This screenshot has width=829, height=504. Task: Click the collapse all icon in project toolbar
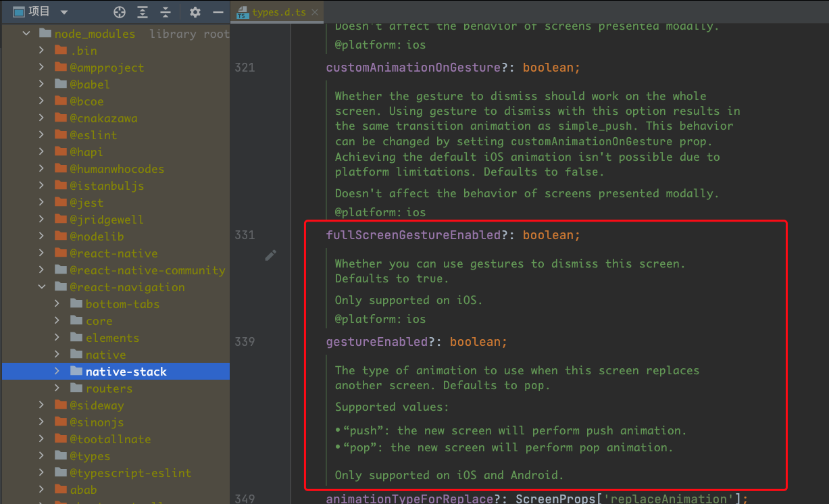[166, 12]
